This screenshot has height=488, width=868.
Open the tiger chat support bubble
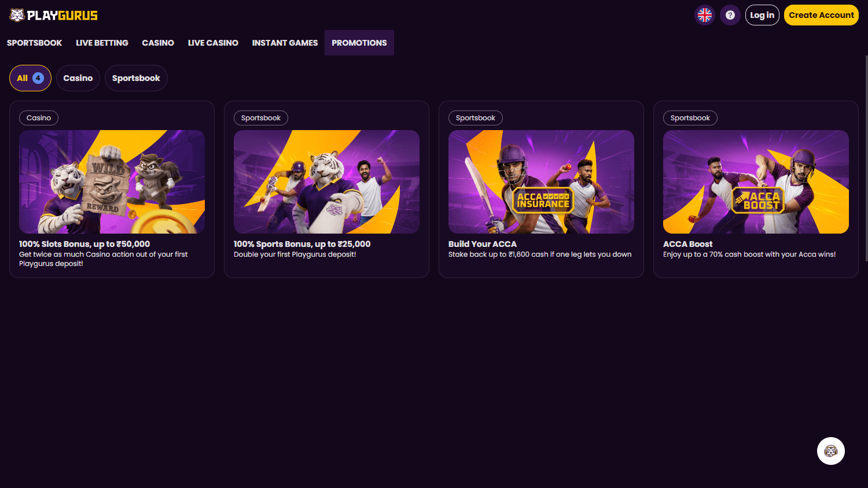point(831,451)
